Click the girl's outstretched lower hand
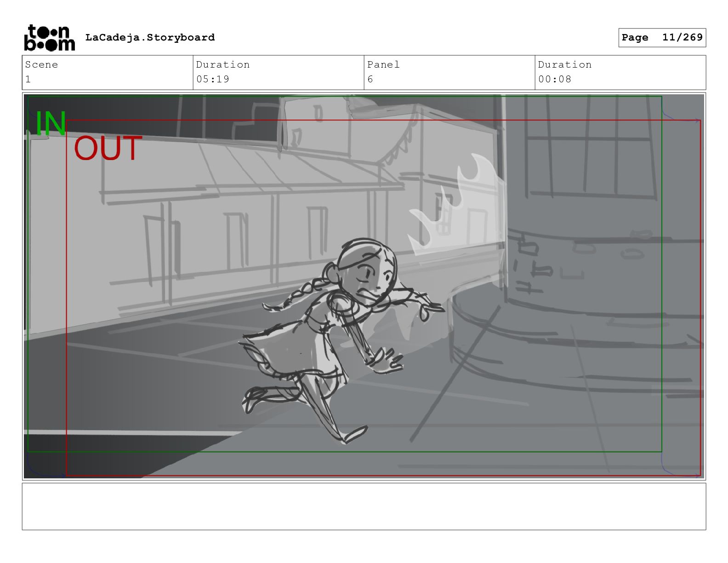 coord(391,360)
